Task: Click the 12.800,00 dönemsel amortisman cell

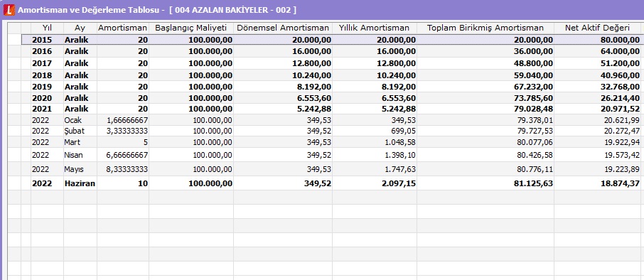Action: (283, 63)
